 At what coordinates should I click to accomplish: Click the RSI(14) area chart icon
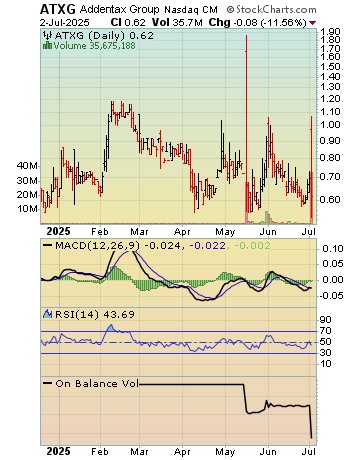(48, 314)
